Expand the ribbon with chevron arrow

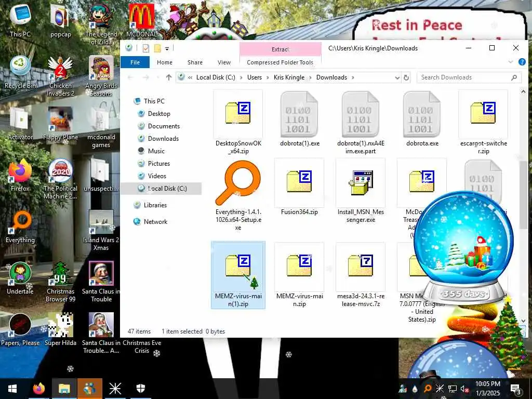pyautogui.click(x=511, y=62)
